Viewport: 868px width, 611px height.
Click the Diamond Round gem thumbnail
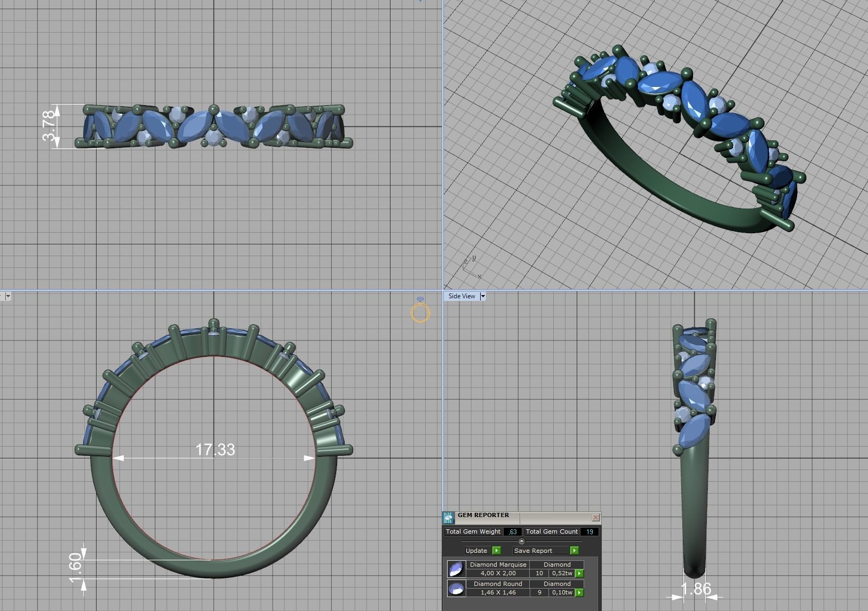pyautogui.click(x=456, y=588)
